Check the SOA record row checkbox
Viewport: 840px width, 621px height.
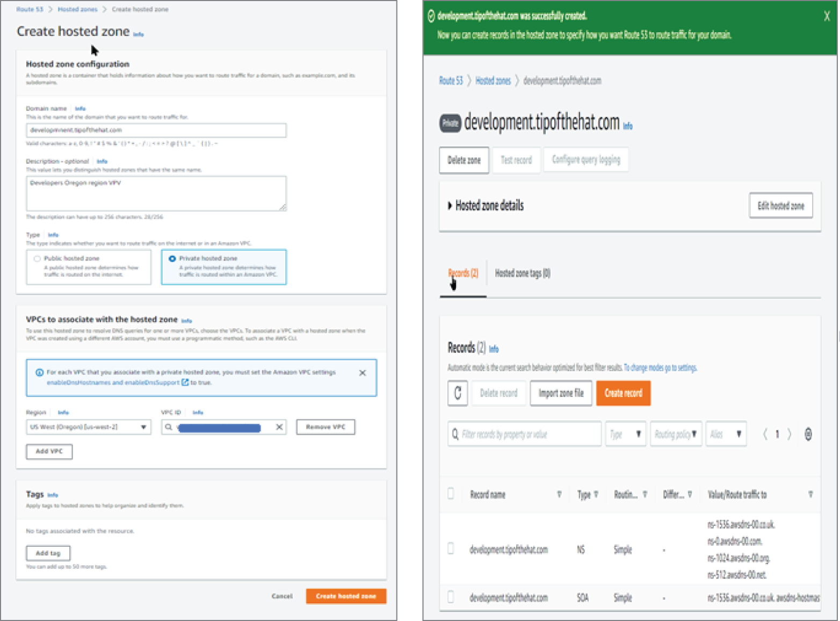(451, 597)
